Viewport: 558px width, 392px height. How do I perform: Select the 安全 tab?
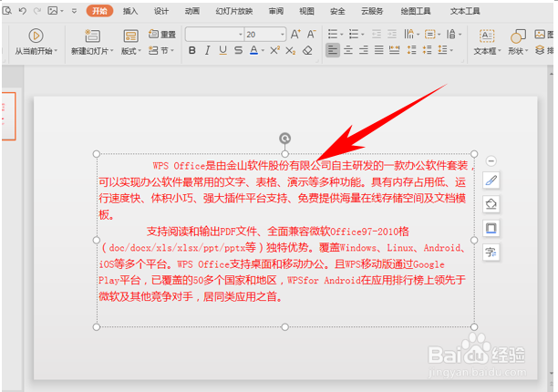[x=337, y=11]
